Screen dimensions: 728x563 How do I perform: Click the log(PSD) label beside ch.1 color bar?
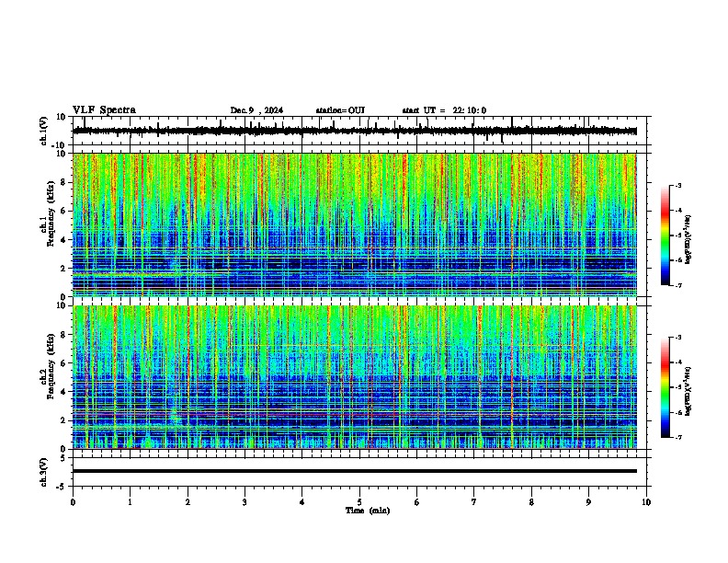click(x=688, y=240)
